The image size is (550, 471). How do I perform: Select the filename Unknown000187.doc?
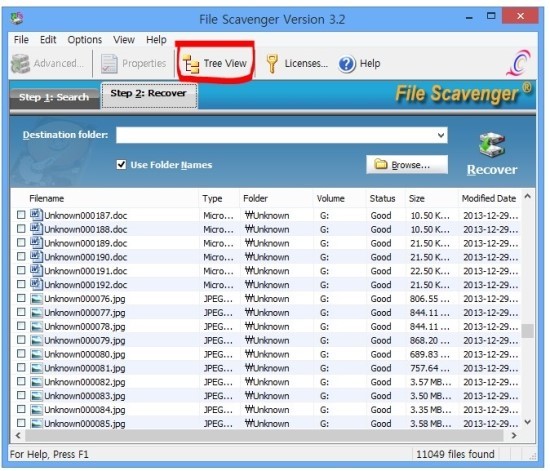(86, 215)
